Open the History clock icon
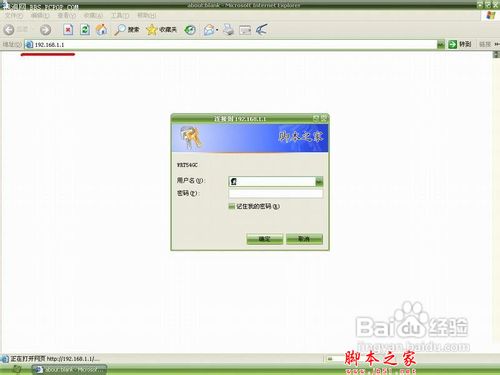500x375 pixels. pos(190,30)
